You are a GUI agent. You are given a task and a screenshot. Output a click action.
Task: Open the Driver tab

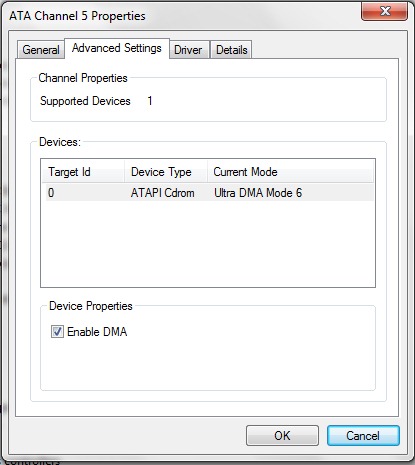(189, 50)
